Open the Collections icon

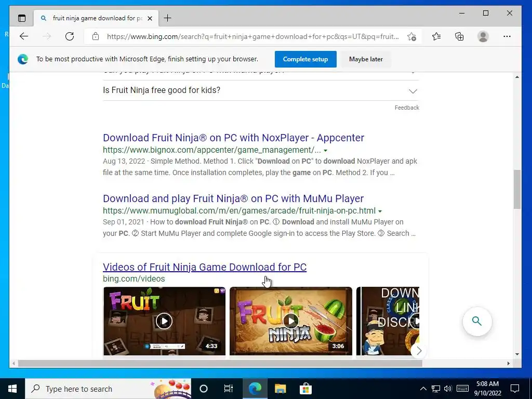(459, 36)
